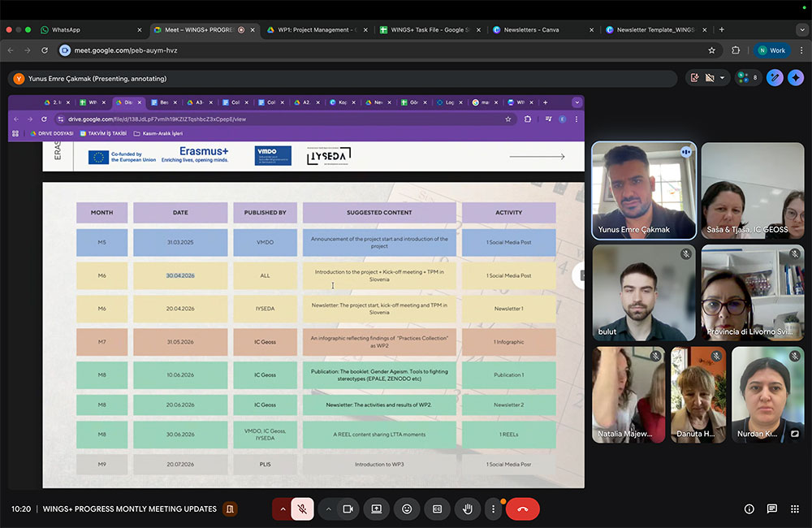Reload the Meet page
The width and height of the screenshot is (812, 528).
45,50
